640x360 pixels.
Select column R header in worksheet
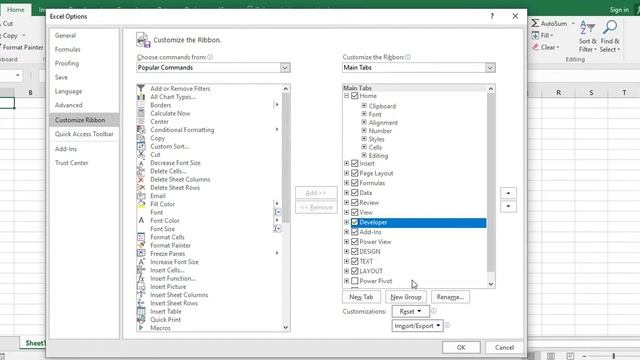tap(558, 93)
